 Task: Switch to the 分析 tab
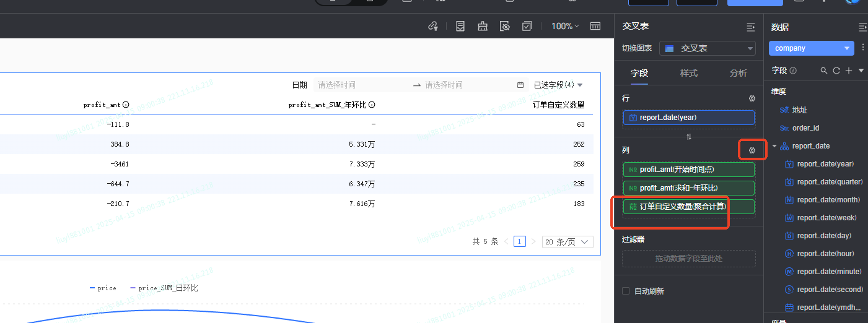738,73
